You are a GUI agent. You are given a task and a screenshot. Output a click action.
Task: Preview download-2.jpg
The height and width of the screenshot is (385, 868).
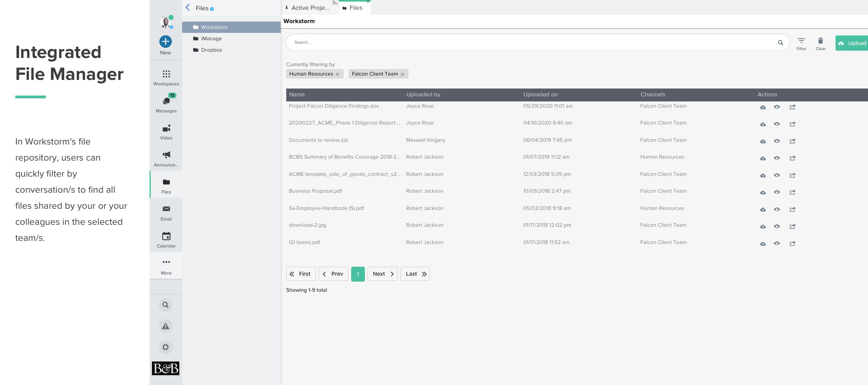click(x=777, y=226)
